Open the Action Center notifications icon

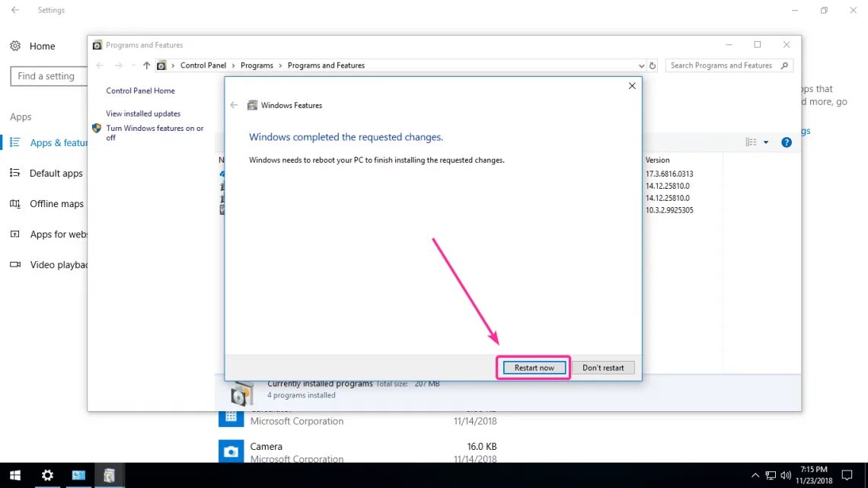point(847,475)
